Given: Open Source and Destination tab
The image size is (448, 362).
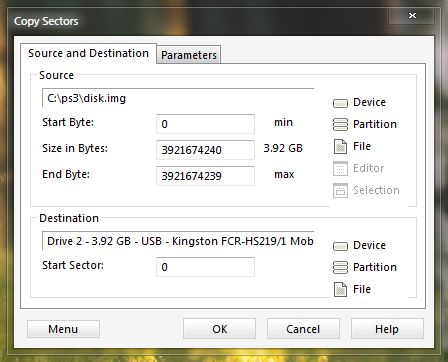Looking at the screenshot, I should [88, 53].
